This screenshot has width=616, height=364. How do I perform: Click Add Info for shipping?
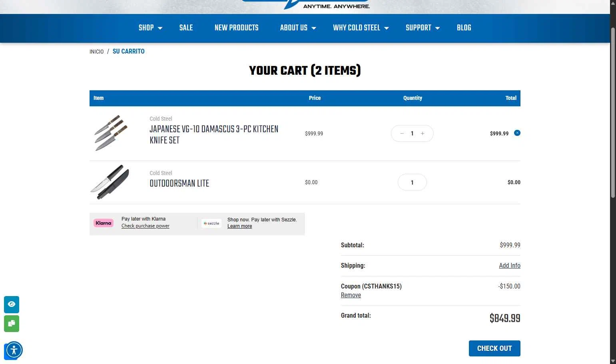510,266
